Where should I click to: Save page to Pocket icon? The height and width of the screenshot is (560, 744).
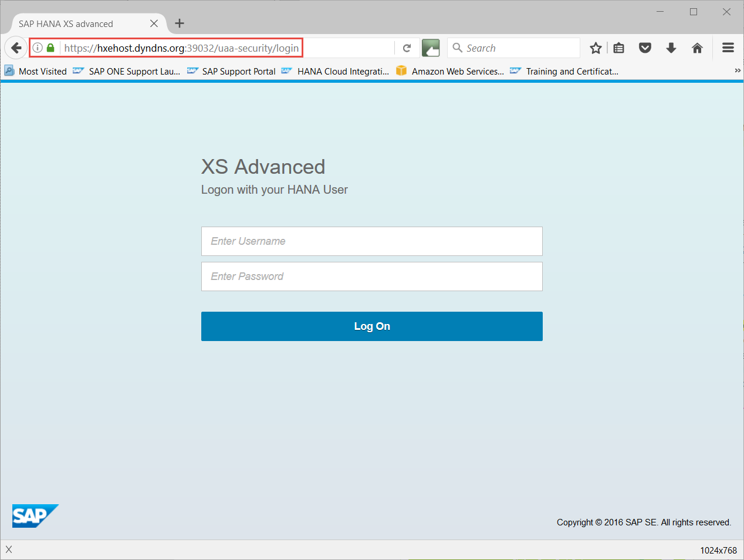tap(645, 48)
